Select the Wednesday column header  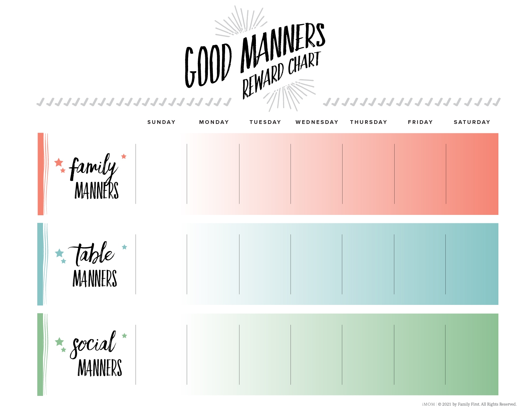[317, 122]
